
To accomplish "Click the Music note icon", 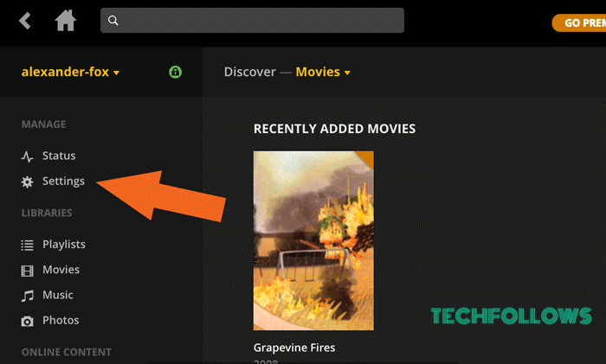I will [27, 296].
